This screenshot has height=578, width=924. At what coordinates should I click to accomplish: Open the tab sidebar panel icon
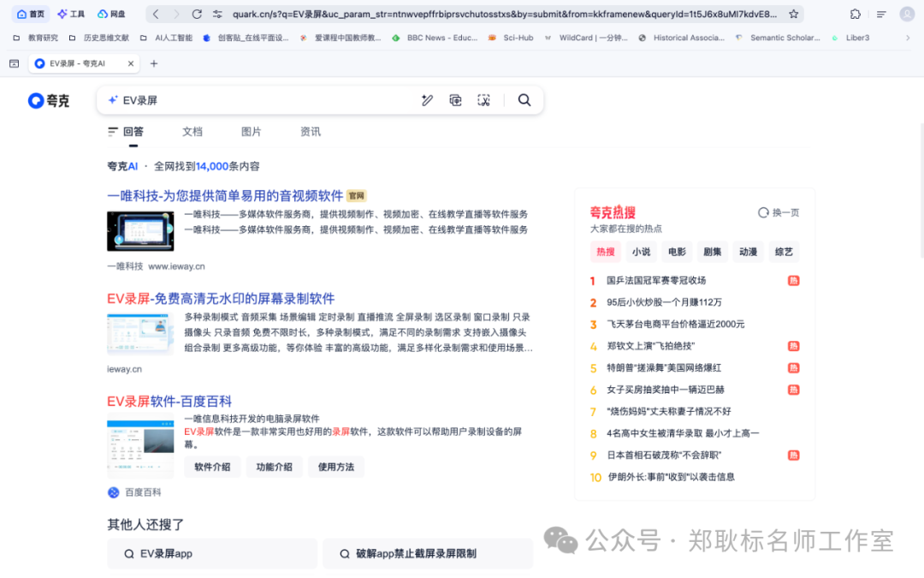15,63
